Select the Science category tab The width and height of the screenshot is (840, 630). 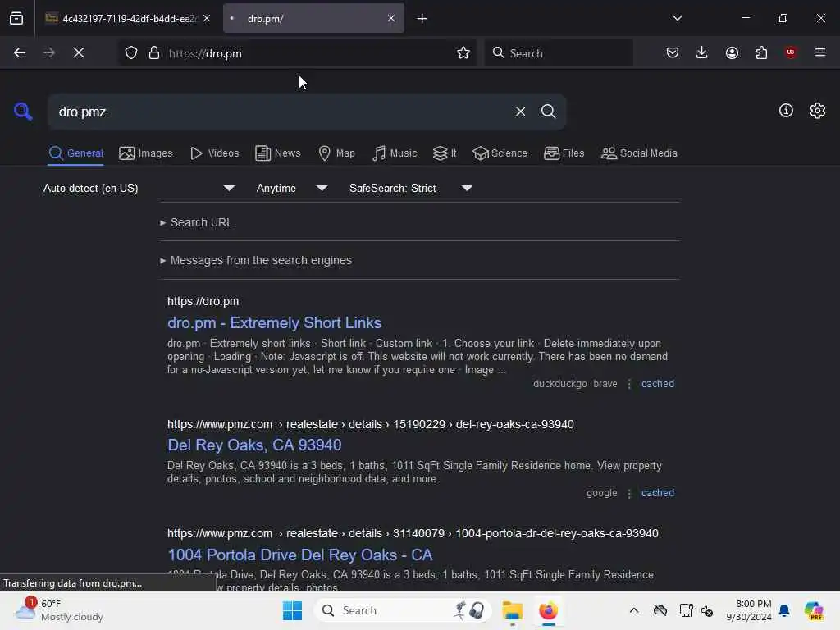pyautogui.click(x=500, y=153)
